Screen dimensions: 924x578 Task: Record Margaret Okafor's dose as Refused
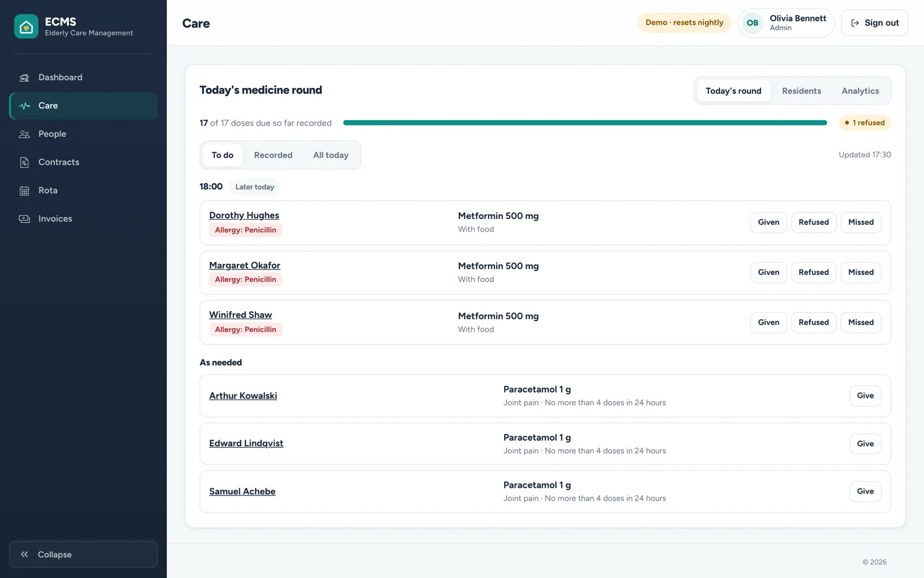[x=814, y=272]
